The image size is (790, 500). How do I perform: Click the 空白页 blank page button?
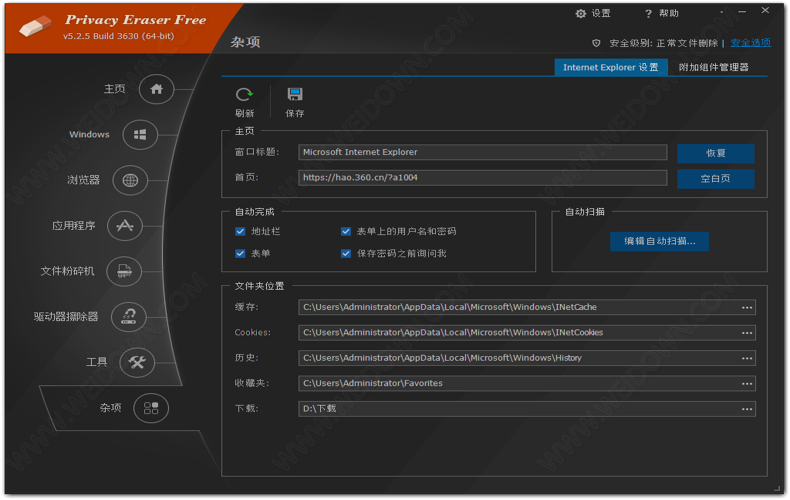point(715,178)
